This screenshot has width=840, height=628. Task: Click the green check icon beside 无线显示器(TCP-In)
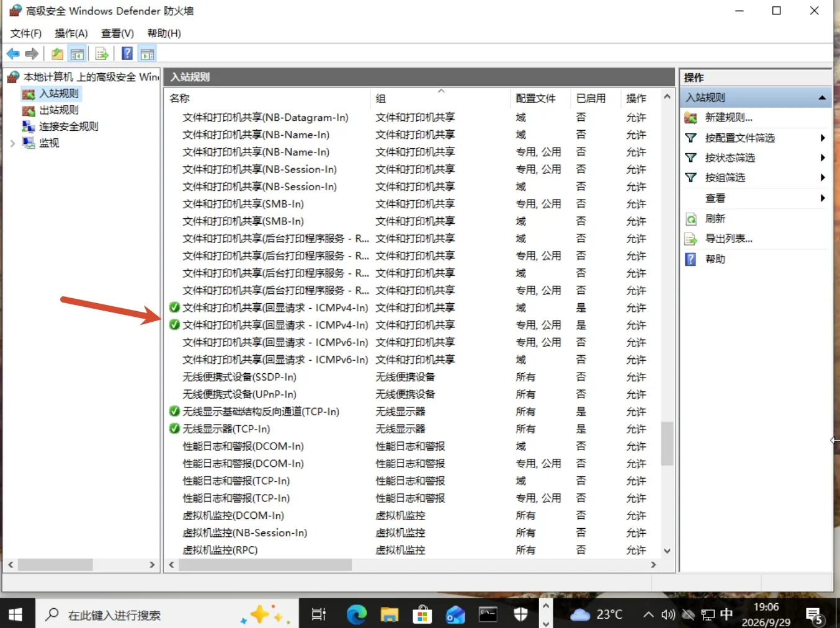(x=174, y=428)
